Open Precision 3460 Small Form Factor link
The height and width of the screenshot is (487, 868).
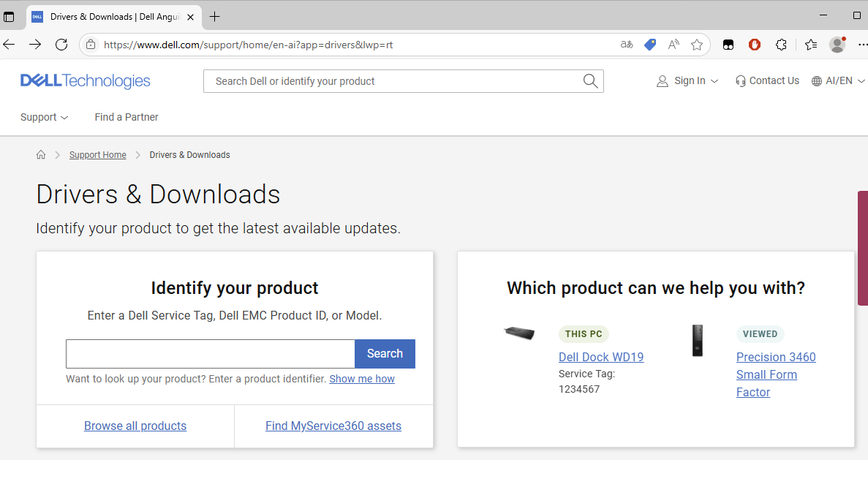click(x=776, y=374)
